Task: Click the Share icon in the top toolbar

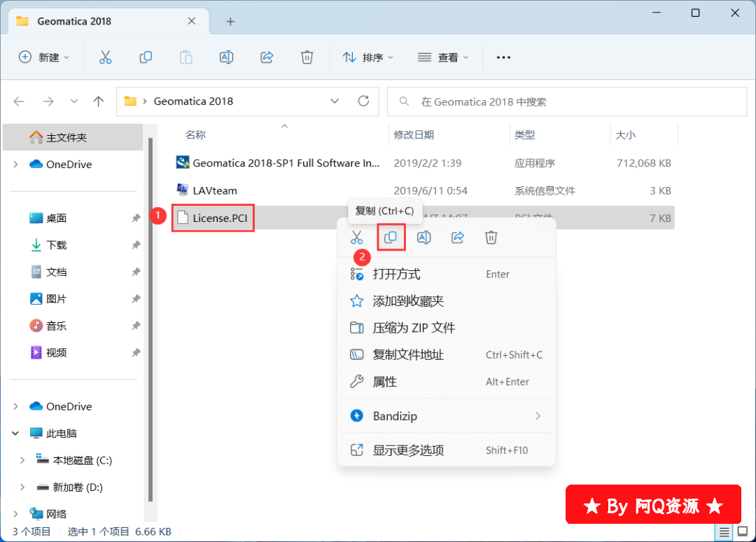Action: [x=267, y=57]
